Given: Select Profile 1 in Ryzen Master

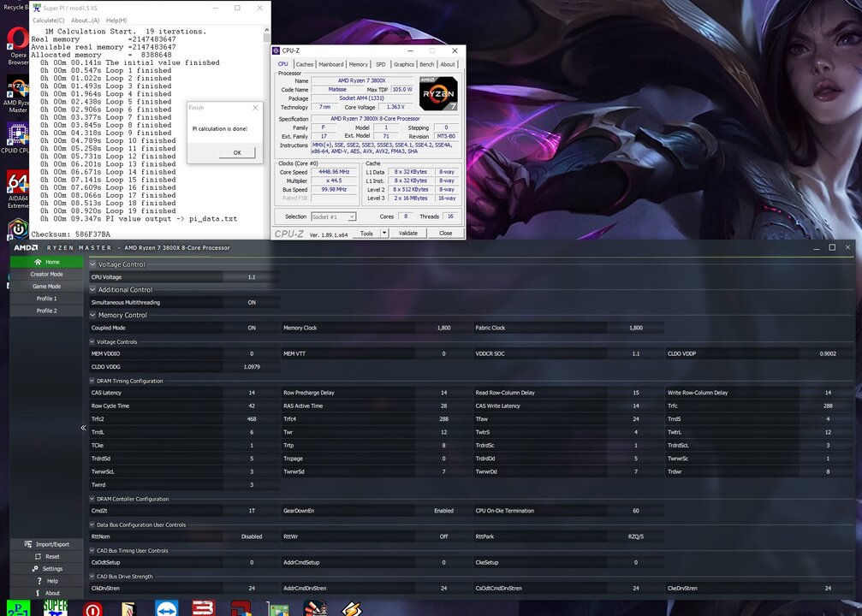Looking at the screenshot, I should [x=47, y=299].
